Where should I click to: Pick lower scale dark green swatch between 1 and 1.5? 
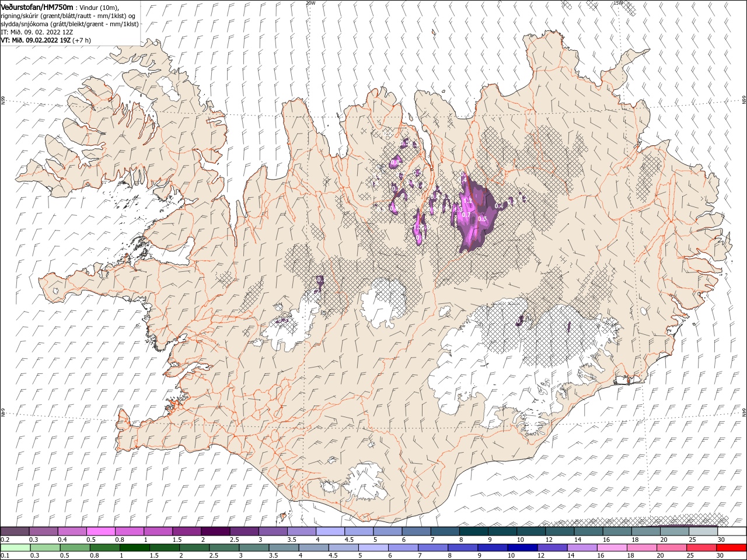click(x=134, y=548)
